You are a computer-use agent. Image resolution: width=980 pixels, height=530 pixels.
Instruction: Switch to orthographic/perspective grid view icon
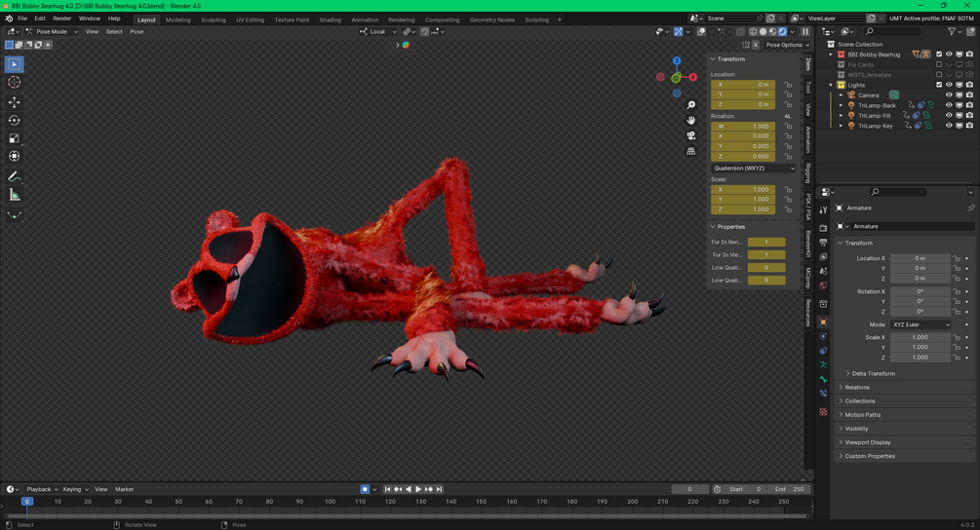691,151
